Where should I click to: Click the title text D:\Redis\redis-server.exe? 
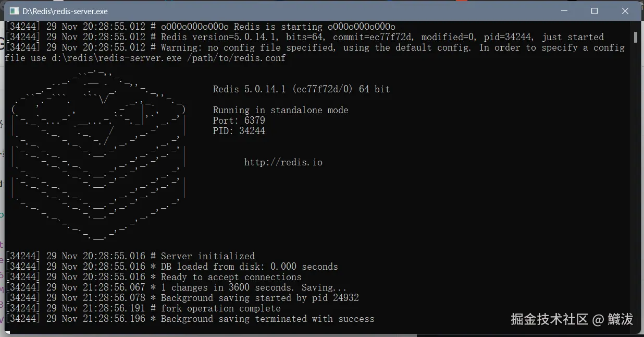click(x=65, y=11)
